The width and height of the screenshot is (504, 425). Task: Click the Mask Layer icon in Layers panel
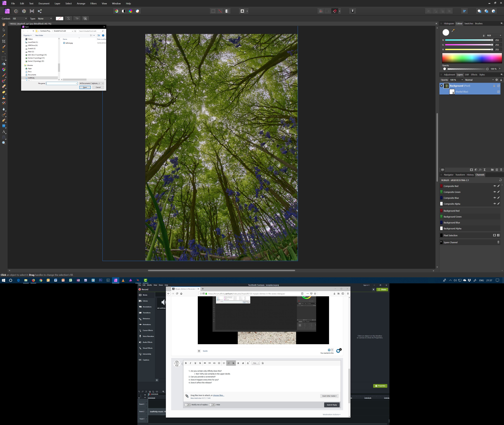pos(471,170)
